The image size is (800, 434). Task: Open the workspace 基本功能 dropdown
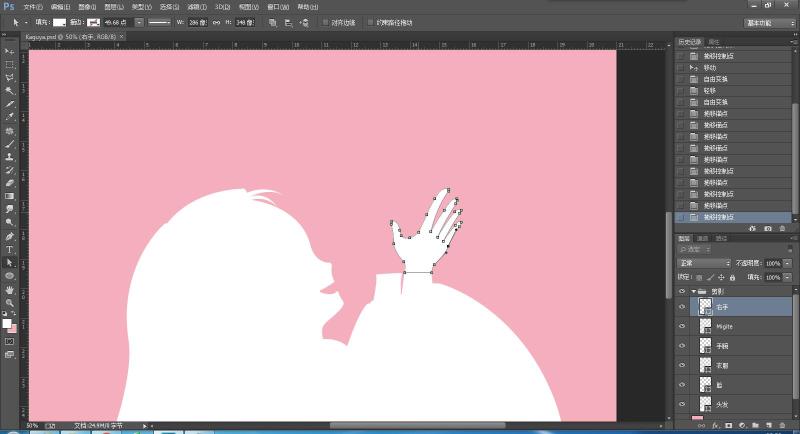tap(769, 23)
